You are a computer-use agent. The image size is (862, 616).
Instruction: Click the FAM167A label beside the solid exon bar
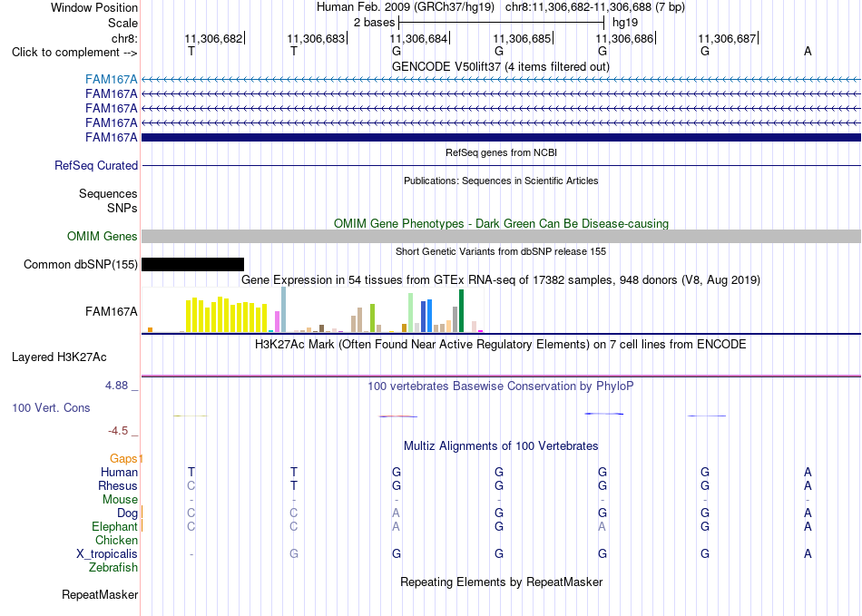(111, 137)
